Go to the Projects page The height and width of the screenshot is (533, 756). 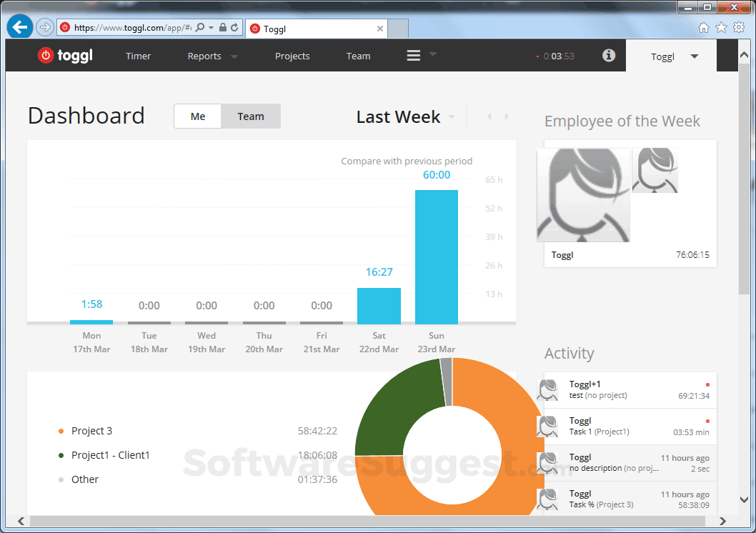pyautogui.click(x=292, y=55)
